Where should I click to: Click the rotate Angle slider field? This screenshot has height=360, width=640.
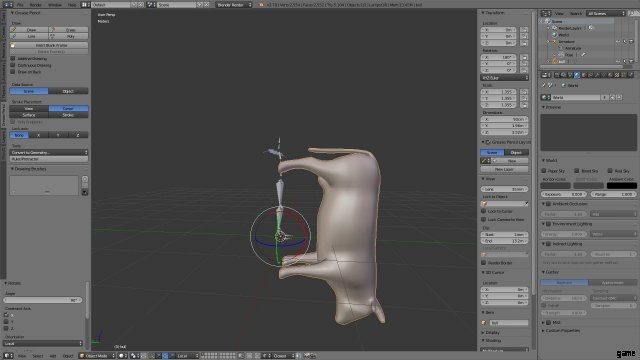[42, 300]
